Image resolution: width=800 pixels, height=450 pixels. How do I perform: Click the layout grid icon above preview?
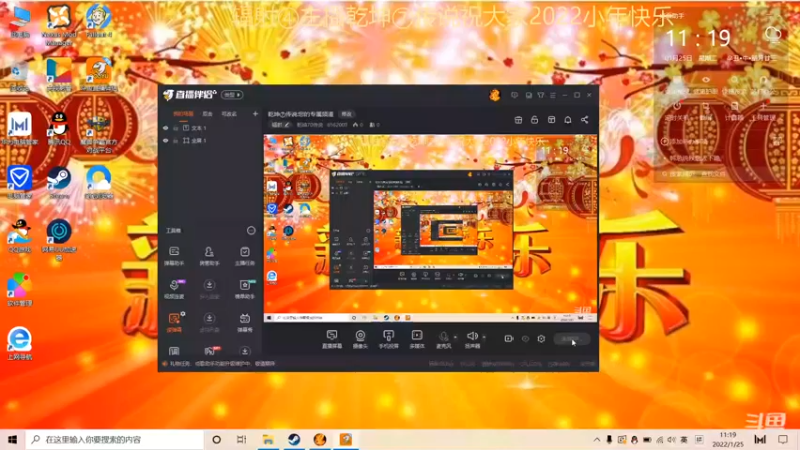pos(518,120)
